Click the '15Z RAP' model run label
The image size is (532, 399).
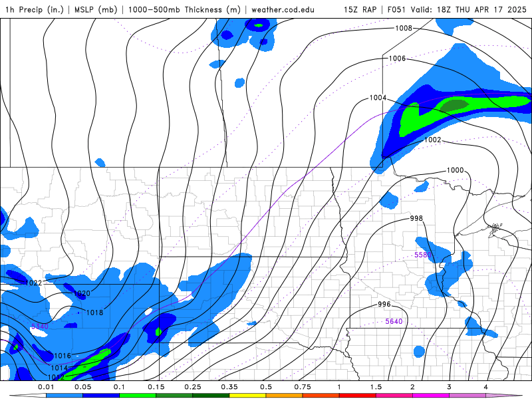coord(360,9)
